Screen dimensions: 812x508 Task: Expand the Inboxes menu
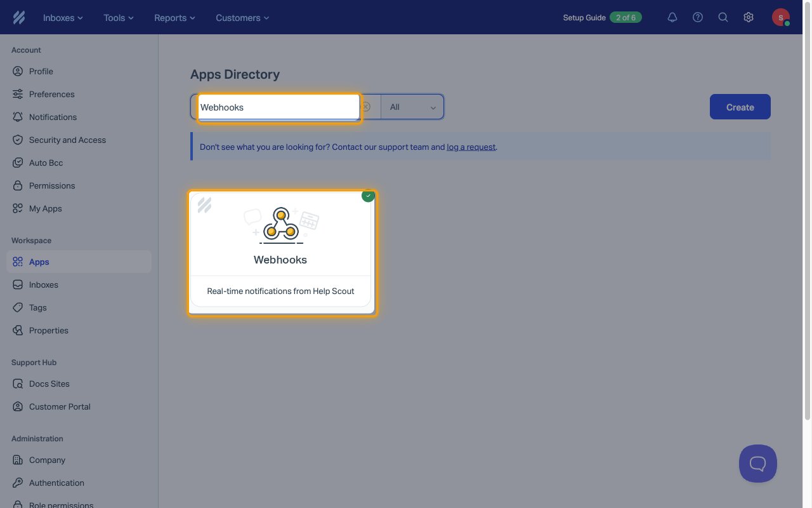[63, 18]
